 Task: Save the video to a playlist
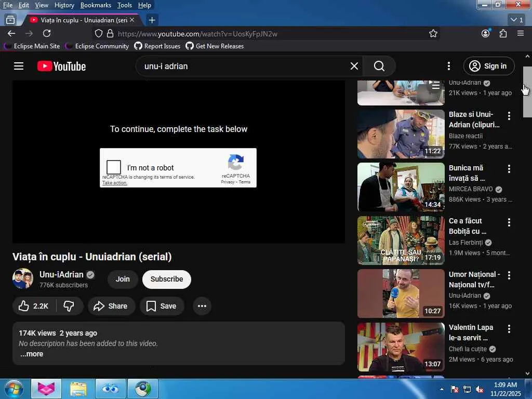coord(162,306)
